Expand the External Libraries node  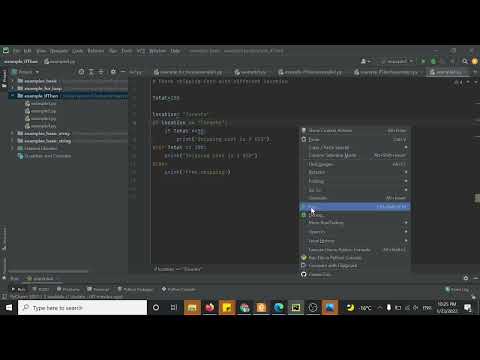click(13, 148)
